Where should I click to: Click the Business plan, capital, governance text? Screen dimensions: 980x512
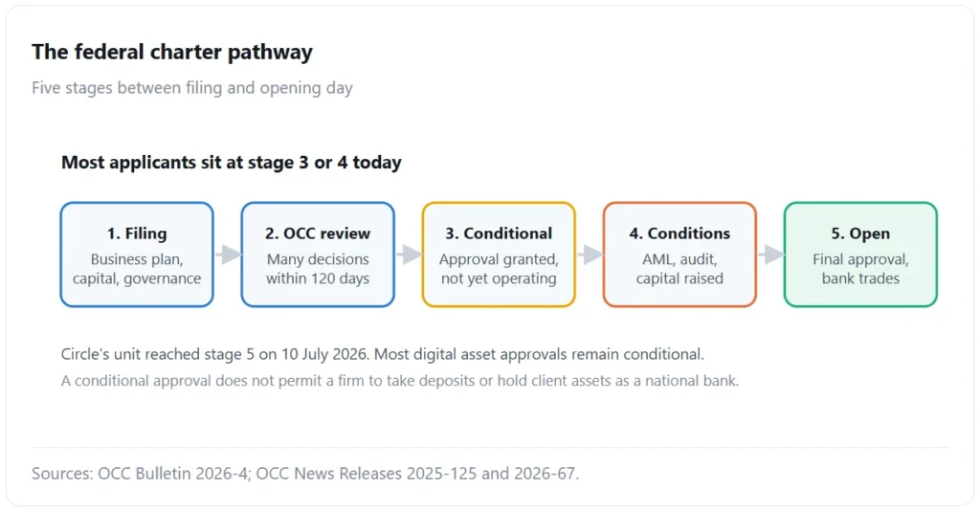coord(137,269)
